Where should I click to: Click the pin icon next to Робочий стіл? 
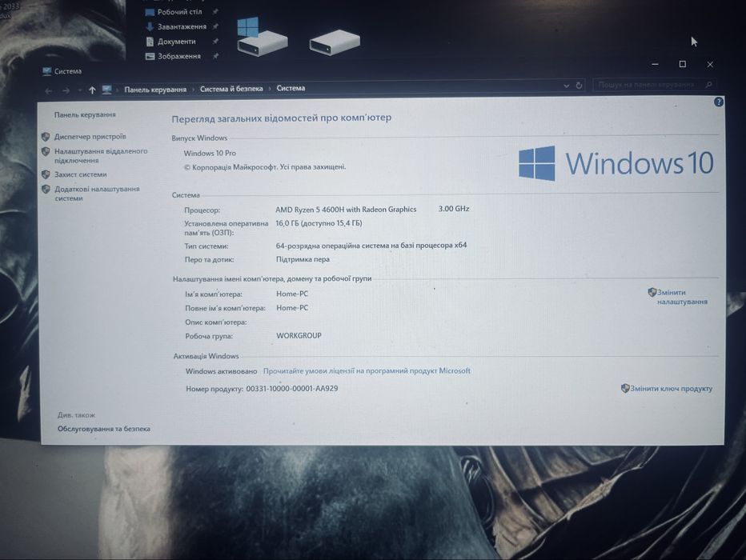(215, 11)
